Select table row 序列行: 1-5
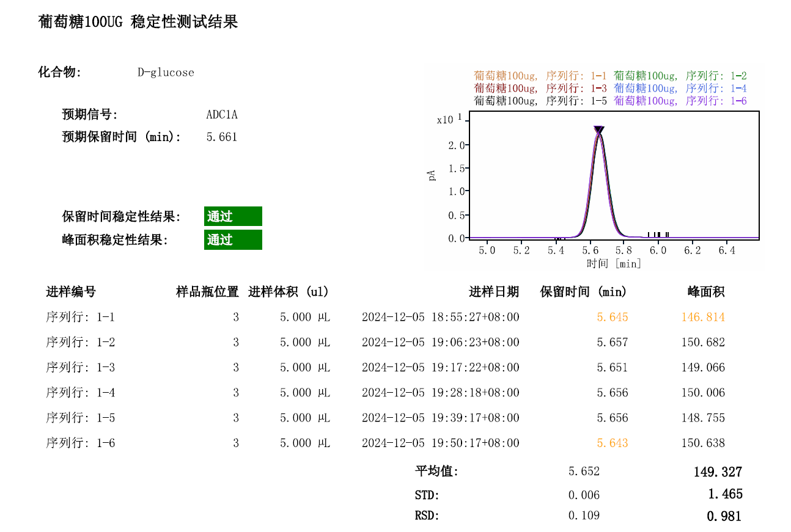This screenshot has height=532, width=791. tap(386, 418)
